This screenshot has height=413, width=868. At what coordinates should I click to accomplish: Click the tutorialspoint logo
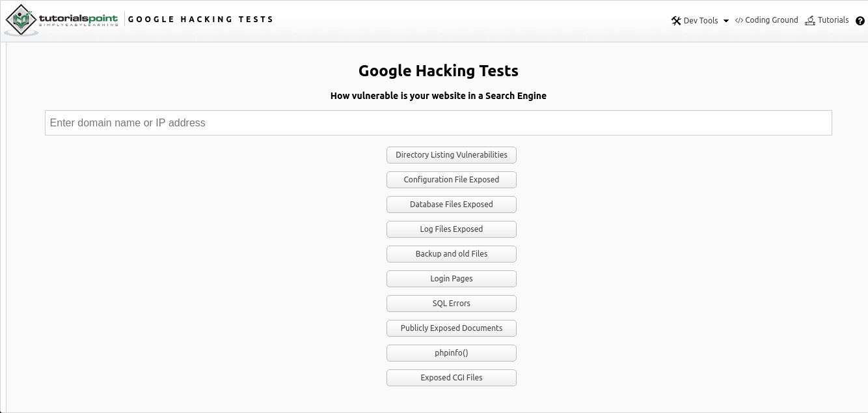point(62,20)
